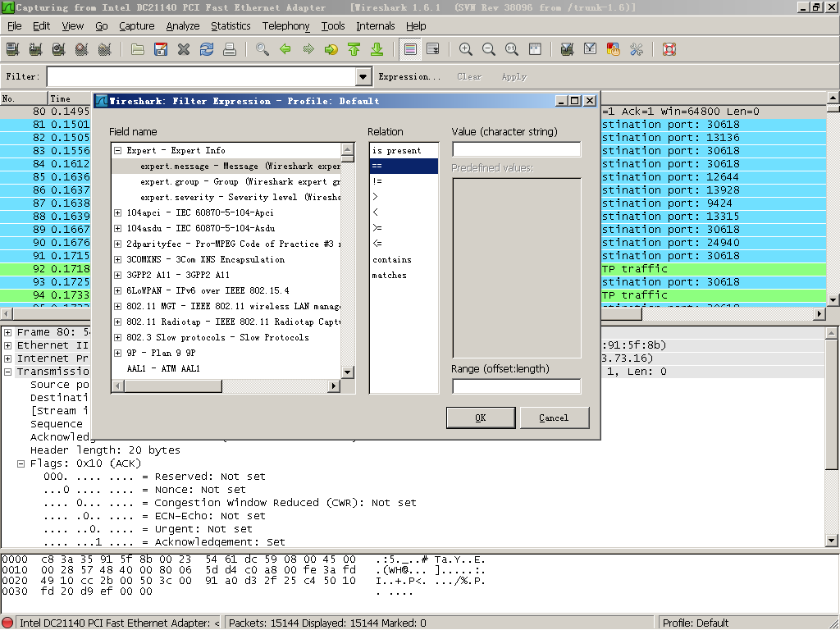Edit capture filters toolbar icon
The height and width of the screenshot is (630, 840).
coord(568,50)
